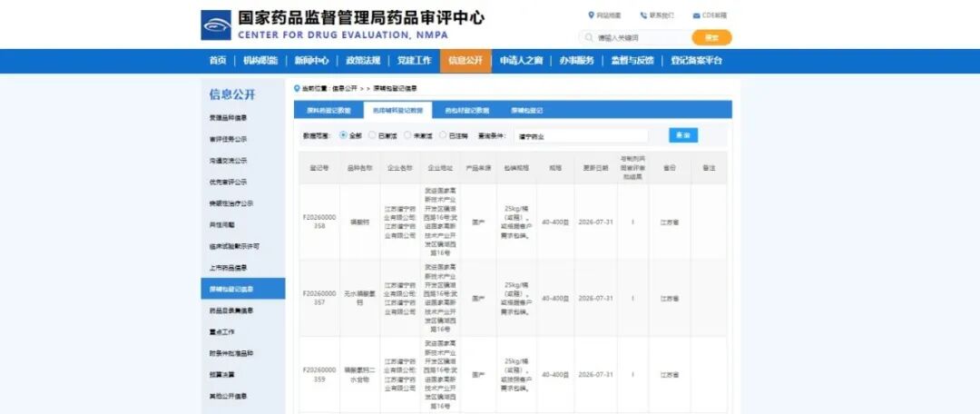Screen dimensions: 980x414
Task: Open 信息公开 in the main navigation
Action: point(465,61)
